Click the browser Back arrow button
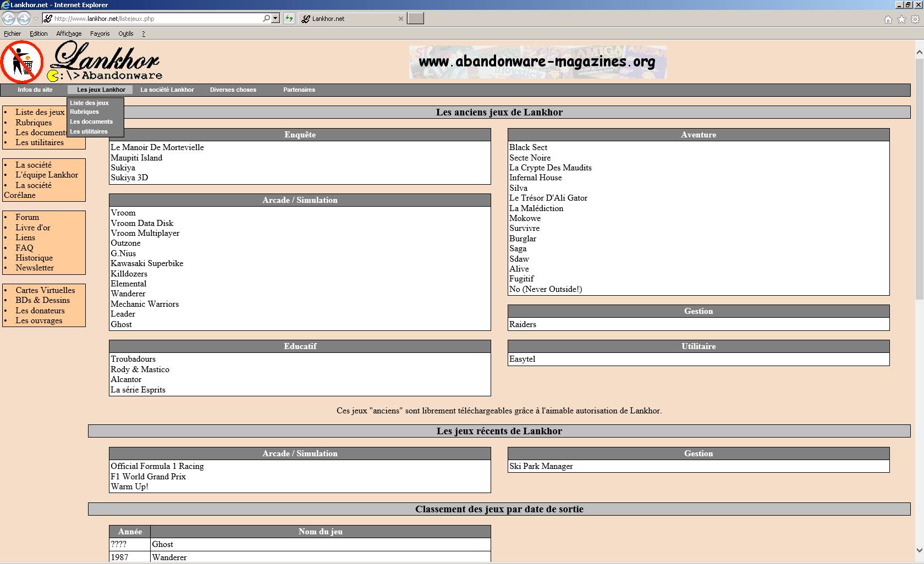This screenshot has width=924, height=564. pyautogui.click(x=8, y=19)
